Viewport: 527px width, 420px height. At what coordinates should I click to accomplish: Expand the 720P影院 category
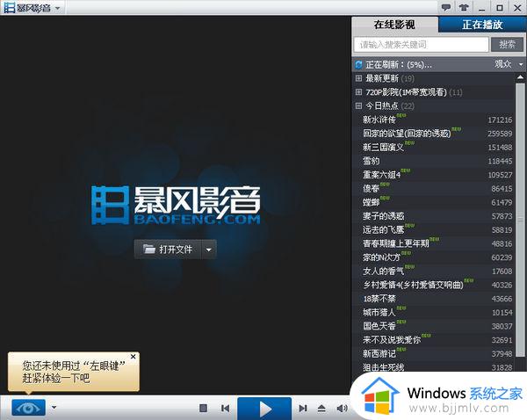tap(358, 92)
